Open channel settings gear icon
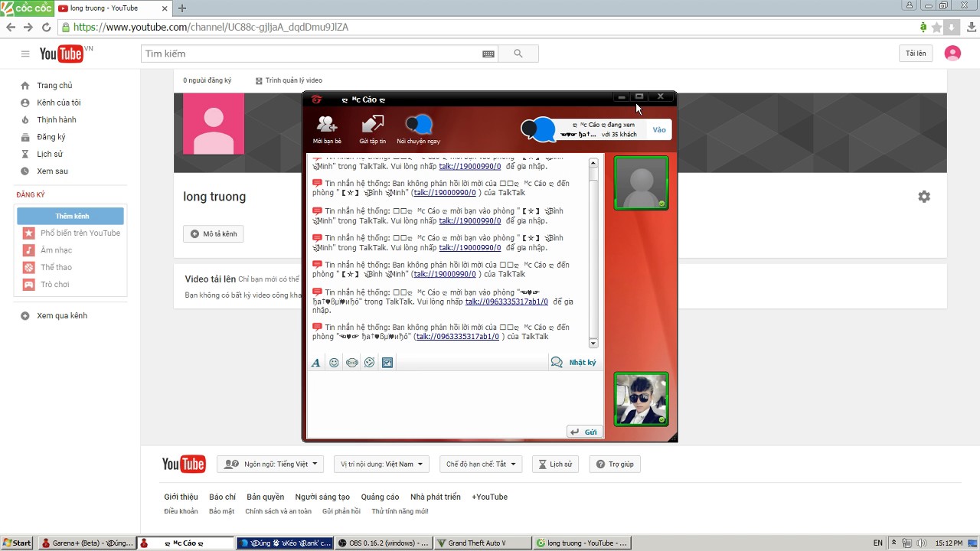 pos(924,197)
